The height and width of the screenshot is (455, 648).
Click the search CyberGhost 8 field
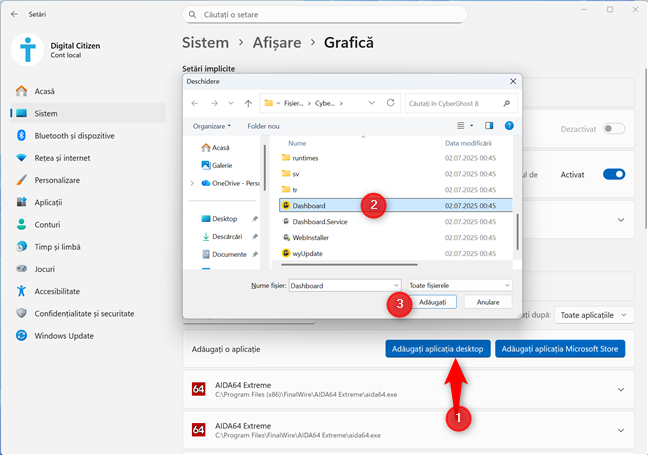[x=461, y=103]
